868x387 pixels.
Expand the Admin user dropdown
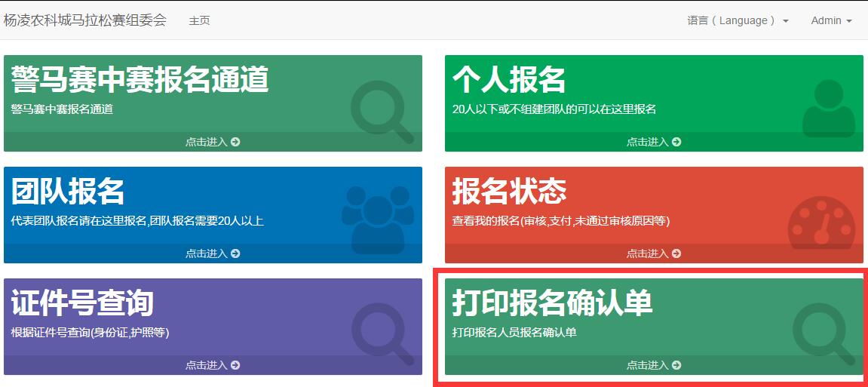[831, 21]
